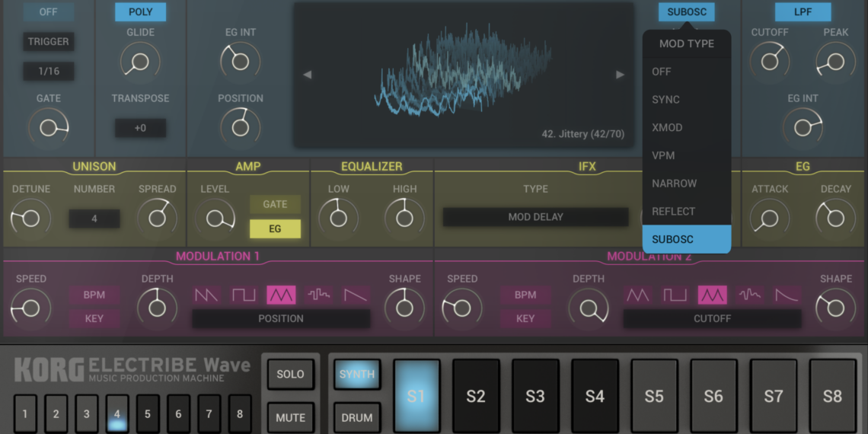Select step button 1
Viewport: 868px width, 434px height.
click(25, 413)
